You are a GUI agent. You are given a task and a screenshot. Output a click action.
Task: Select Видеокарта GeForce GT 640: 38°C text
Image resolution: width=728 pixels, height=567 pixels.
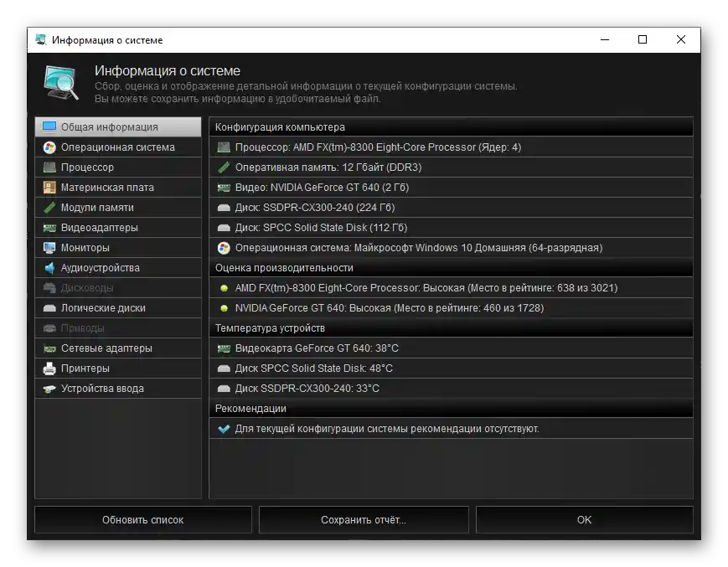(x=317, y=348)
